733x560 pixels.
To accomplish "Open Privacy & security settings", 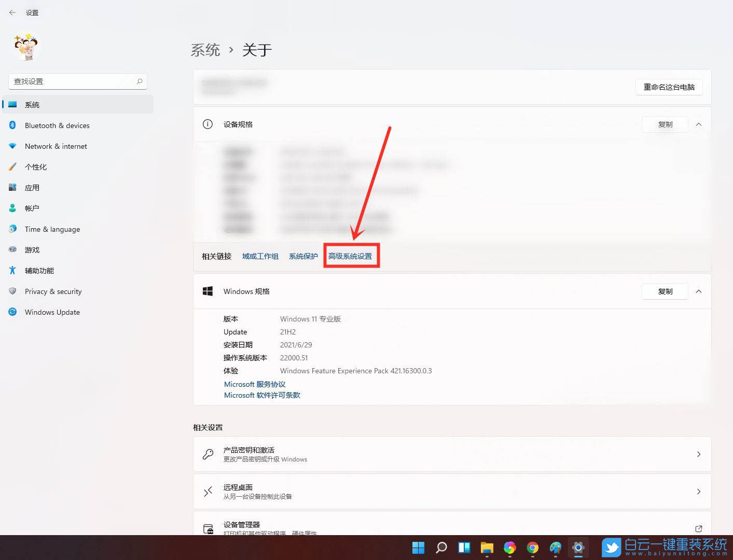I will click(x=53, y=291).
